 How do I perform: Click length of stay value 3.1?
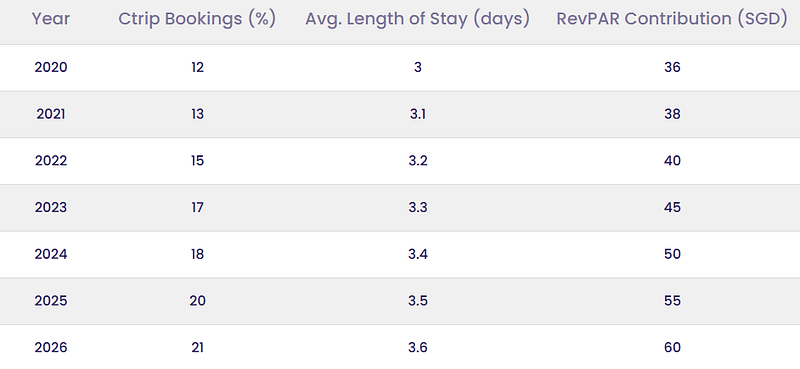coord(417,114)
